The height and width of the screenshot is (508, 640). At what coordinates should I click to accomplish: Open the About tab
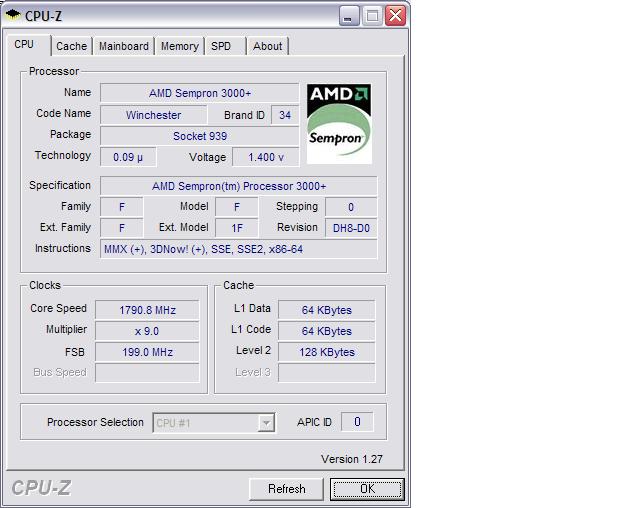click(268, 46)
